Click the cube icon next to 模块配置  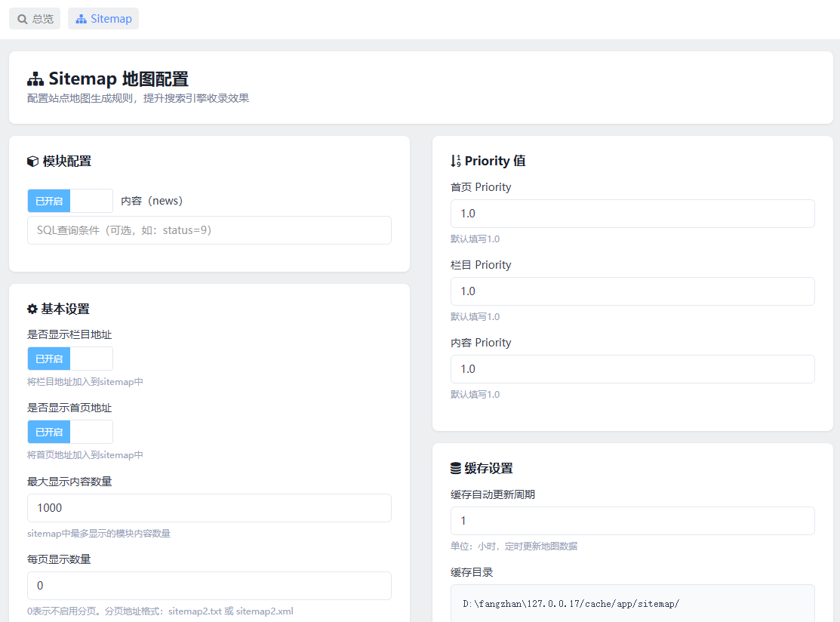pos(32,162)
